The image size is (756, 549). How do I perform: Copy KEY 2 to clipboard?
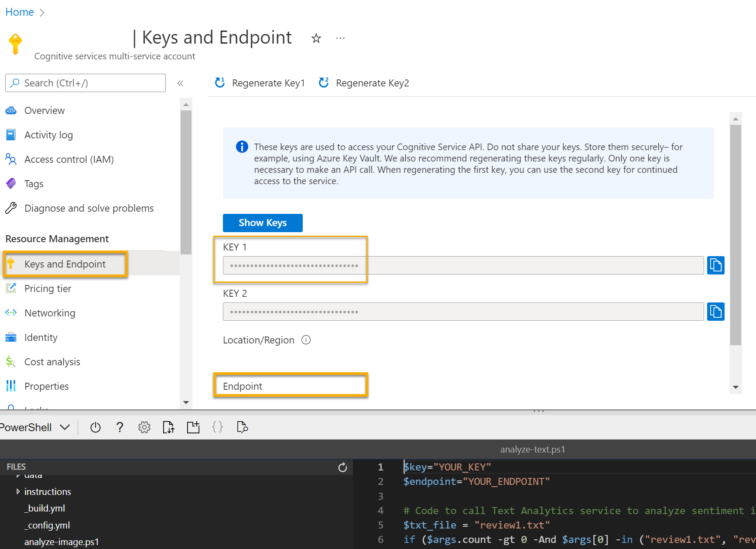(716, 312)
